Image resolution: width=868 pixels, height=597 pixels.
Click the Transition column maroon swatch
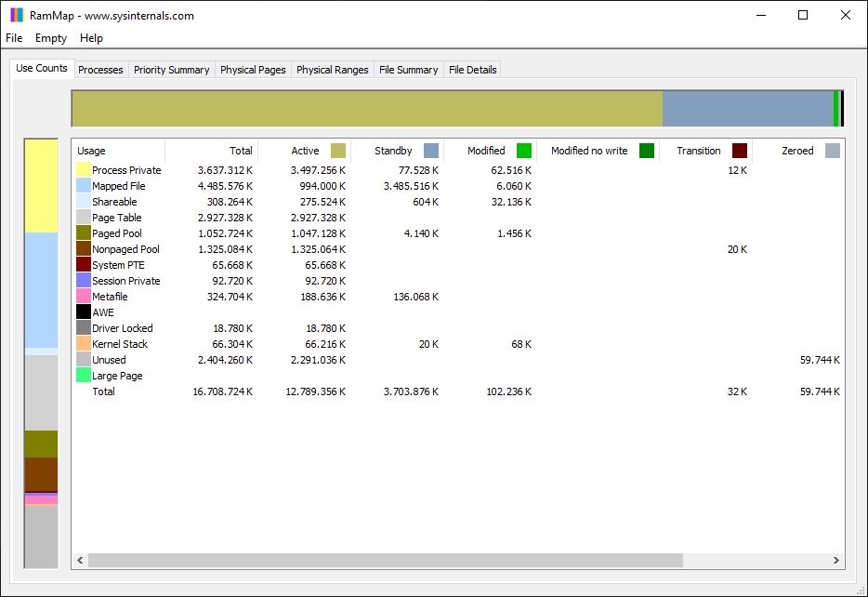click(740, 151)
